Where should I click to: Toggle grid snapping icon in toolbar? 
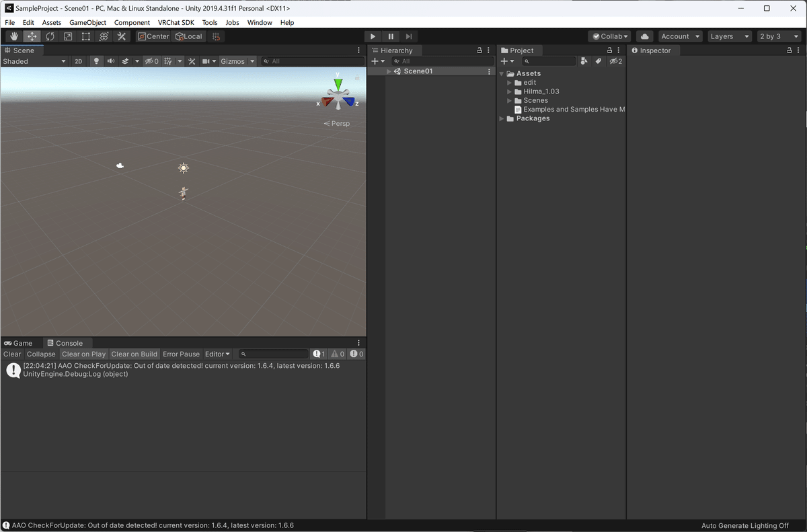[x=216, y=36]
